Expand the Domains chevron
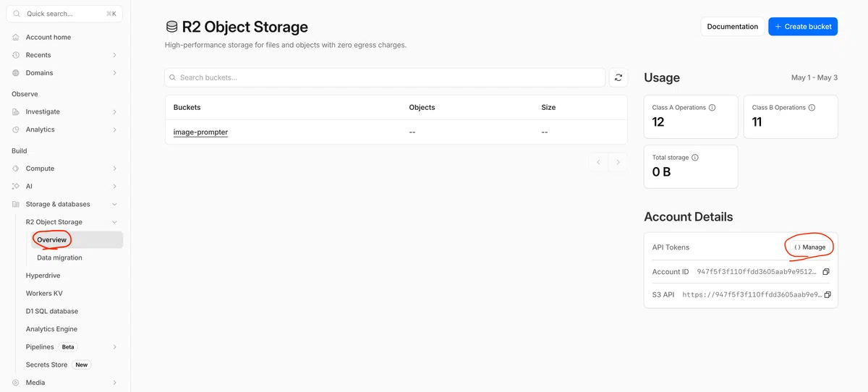868x392 pixels. click(115, 73)
